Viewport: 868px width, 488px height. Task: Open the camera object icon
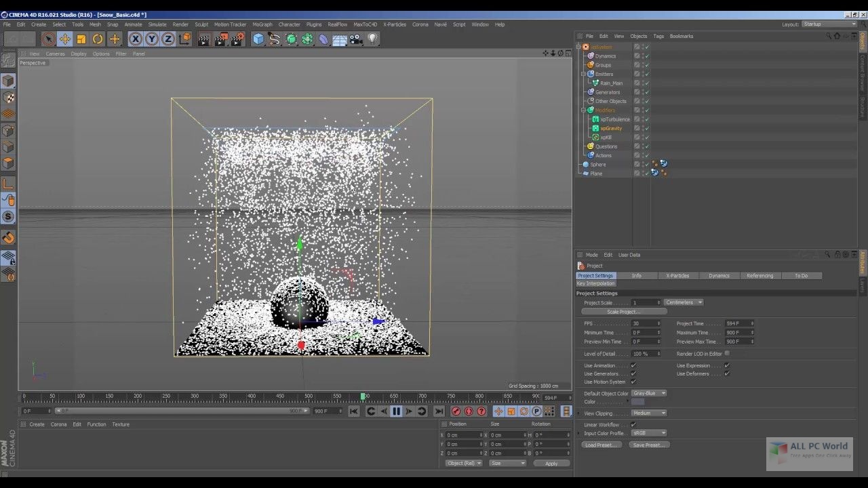[x=356, y=39]
